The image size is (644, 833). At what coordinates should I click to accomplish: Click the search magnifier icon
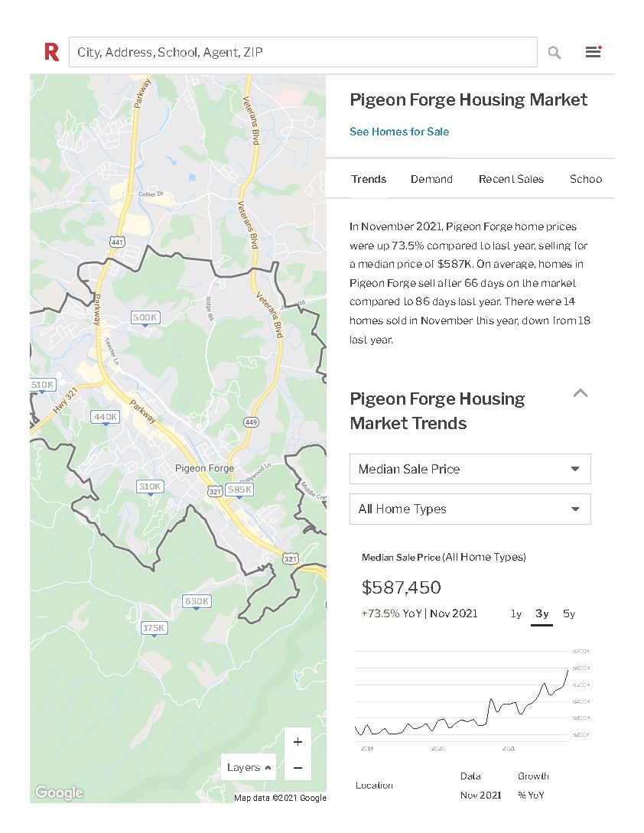(555, 52)
